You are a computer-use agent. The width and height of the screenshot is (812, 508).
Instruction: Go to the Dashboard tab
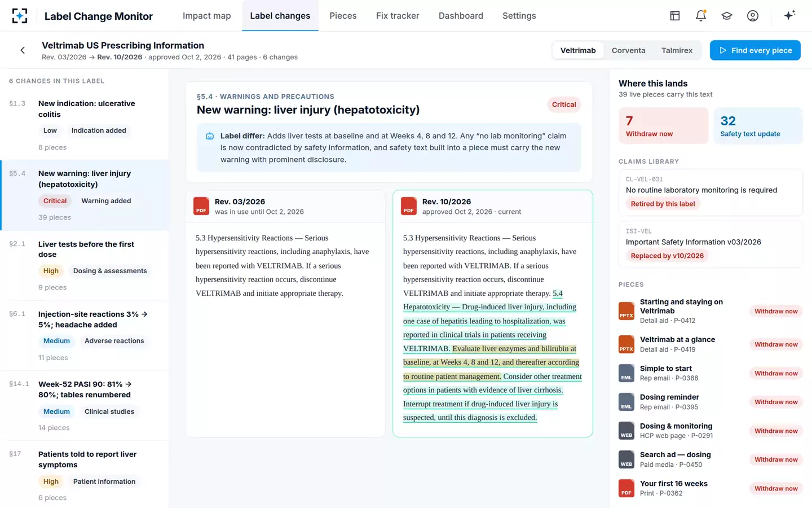pos(461,16)
